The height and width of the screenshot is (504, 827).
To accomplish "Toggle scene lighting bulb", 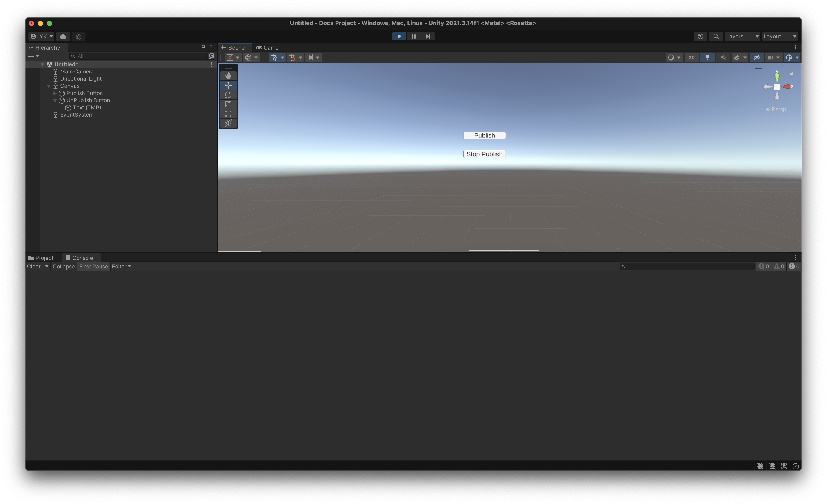I will tap(707, 58).
